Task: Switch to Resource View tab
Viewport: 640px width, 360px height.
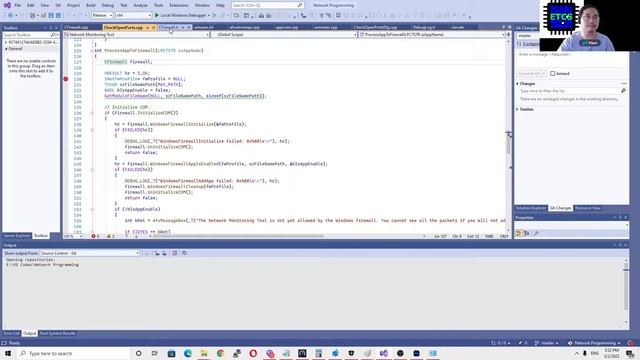Action: pyautogui.click(x=587, y=208)
